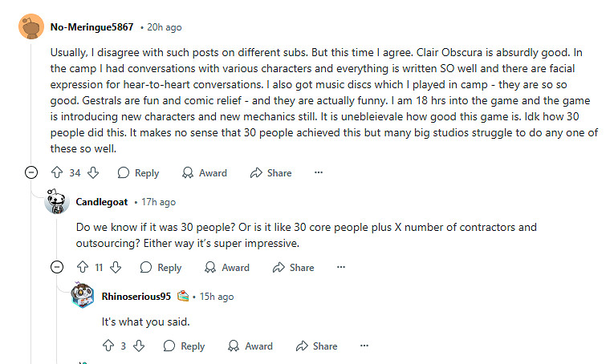The image size is (614, 364).
Task: Open Rhinoserious95's user profile
Action: pos(136,296)
